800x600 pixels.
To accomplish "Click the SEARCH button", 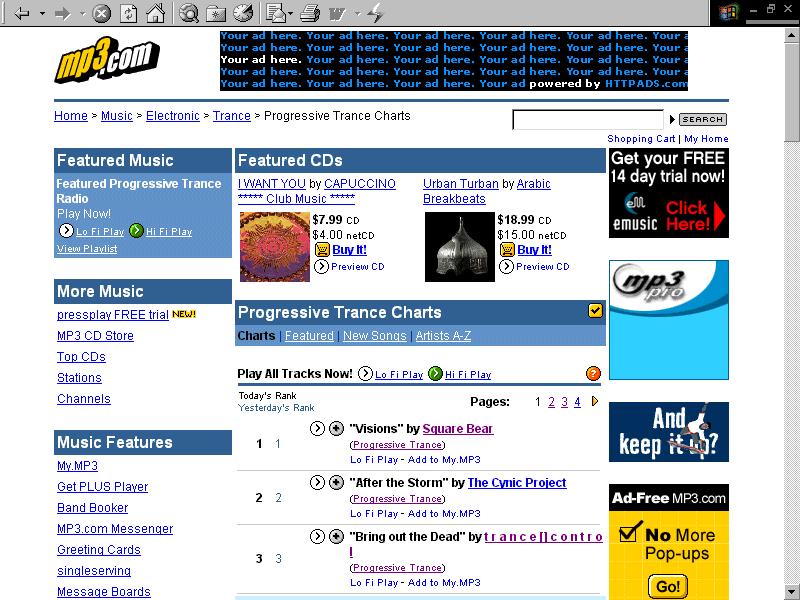I will (x=703, y=119).
